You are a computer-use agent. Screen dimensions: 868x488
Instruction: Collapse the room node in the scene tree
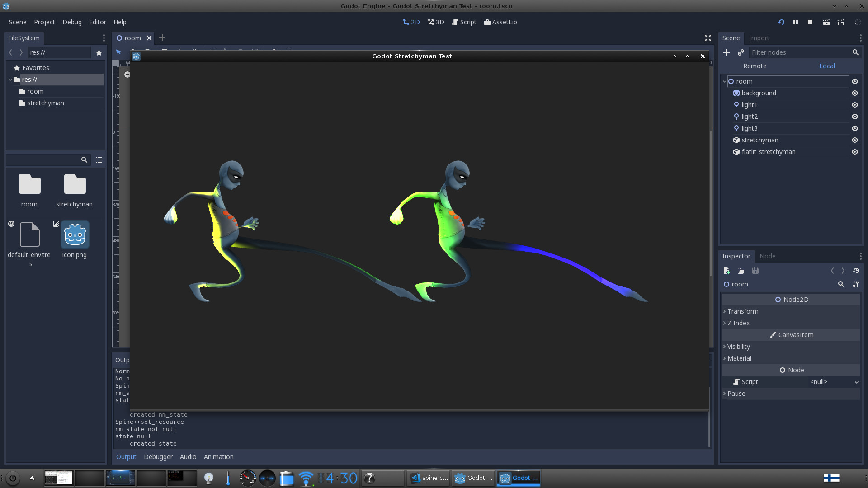[x=725, y=81]
